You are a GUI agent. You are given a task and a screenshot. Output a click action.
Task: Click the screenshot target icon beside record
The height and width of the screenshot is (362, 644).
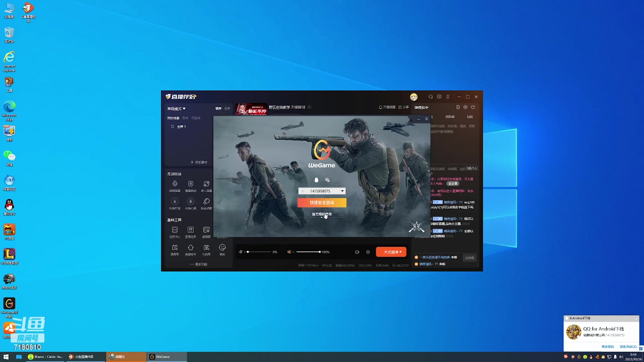tap(368, 252)
